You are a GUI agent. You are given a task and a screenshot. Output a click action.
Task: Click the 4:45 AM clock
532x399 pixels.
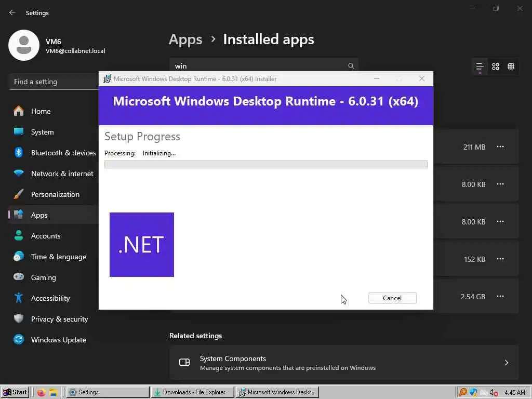pos(515,393)
